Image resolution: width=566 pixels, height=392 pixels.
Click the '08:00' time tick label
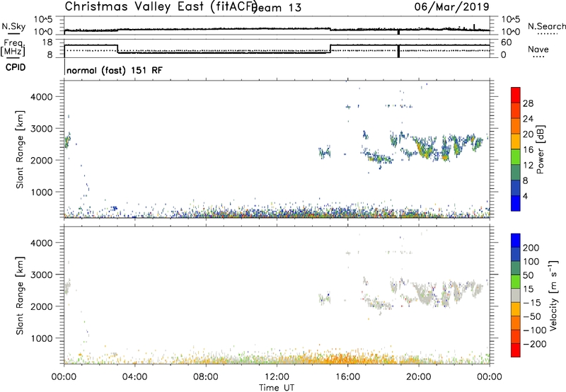(x=206, y=377)
